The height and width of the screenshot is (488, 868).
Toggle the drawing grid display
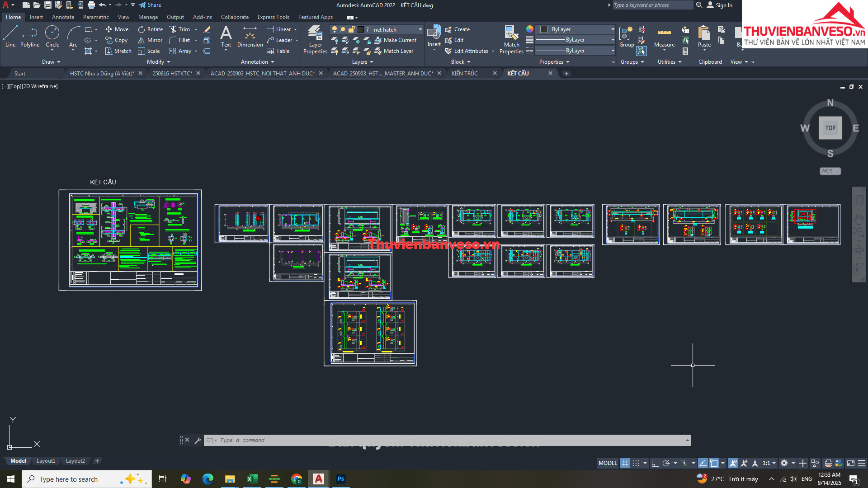625,463
